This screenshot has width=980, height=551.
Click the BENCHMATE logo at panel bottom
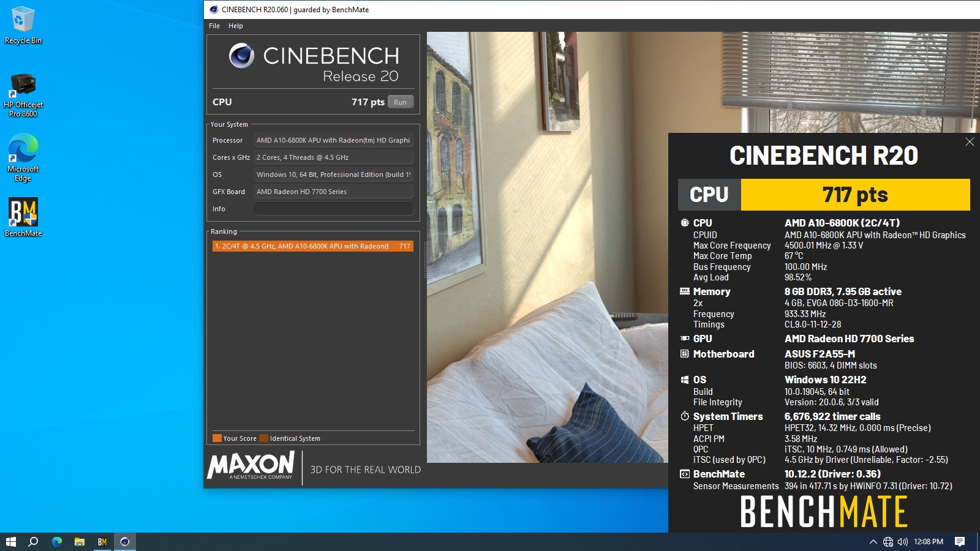pos(824,512)
